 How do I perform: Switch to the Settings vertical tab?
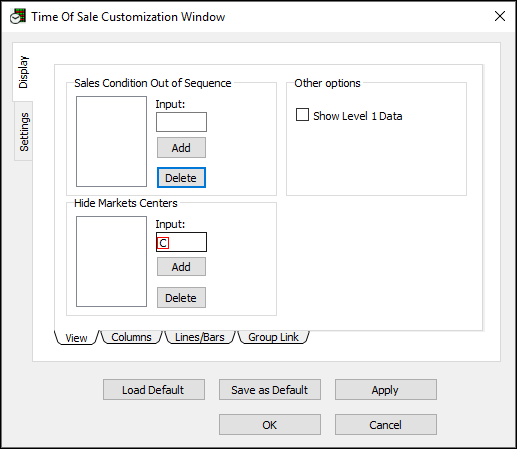(24, 131)
